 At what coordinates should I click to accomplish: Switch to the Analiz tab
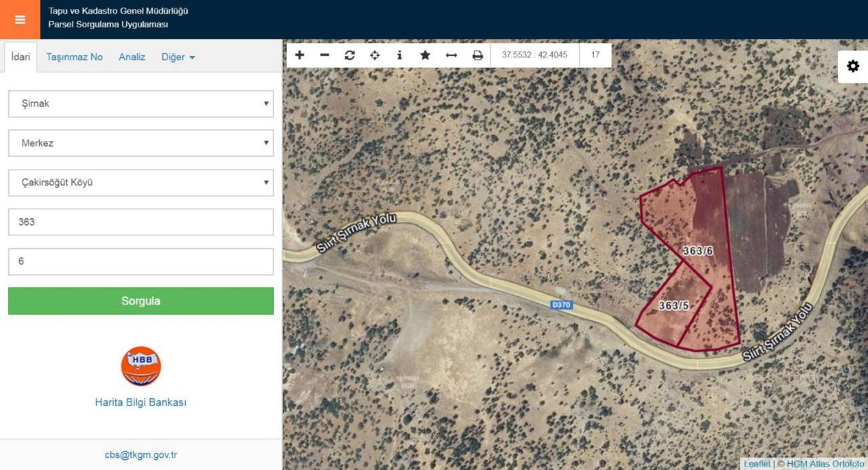pos(132,57)
